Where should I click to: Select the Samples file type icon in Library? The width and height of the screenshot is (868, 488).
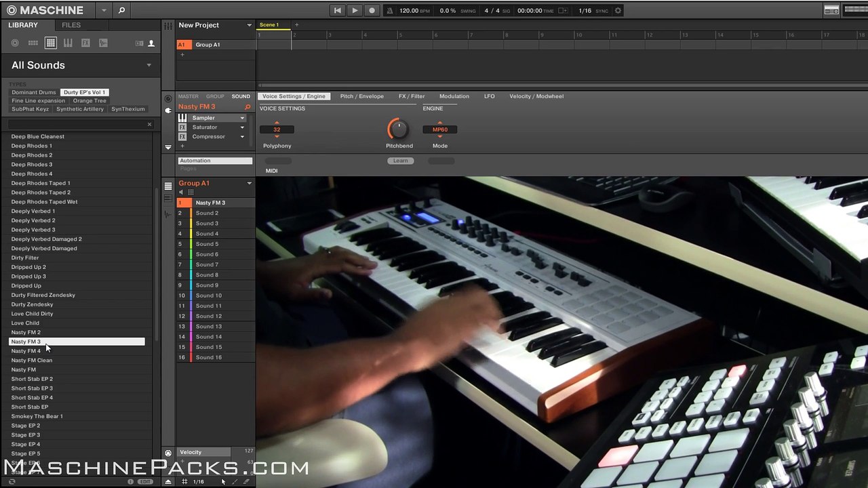pos(103,43)
